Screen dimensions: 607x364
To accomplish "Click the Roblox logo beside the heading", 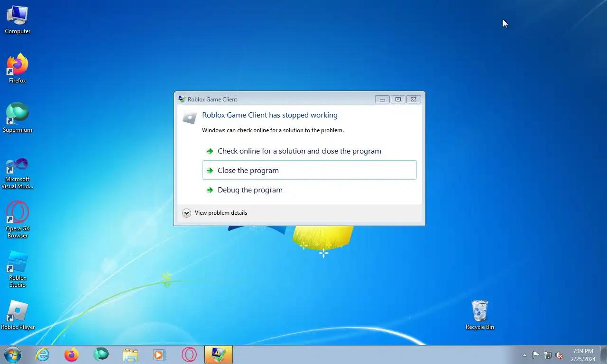I will [x=190, y=117].
